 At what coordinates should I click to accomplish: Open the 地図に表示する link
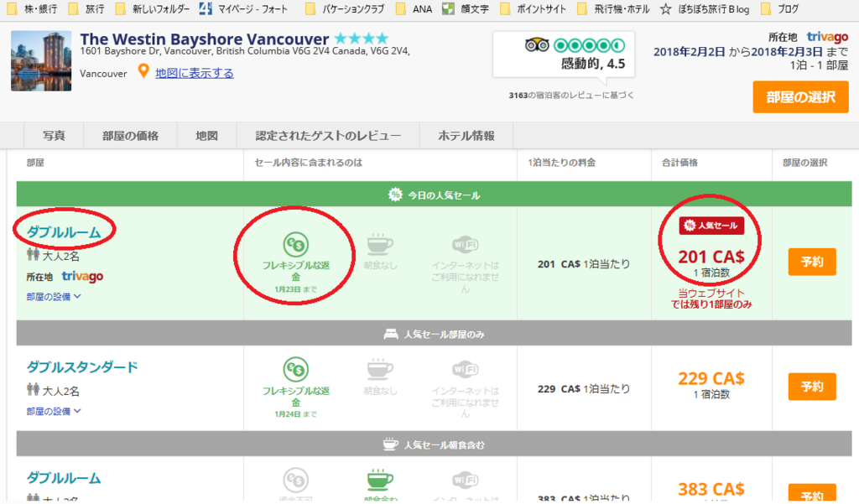[195, 73]
